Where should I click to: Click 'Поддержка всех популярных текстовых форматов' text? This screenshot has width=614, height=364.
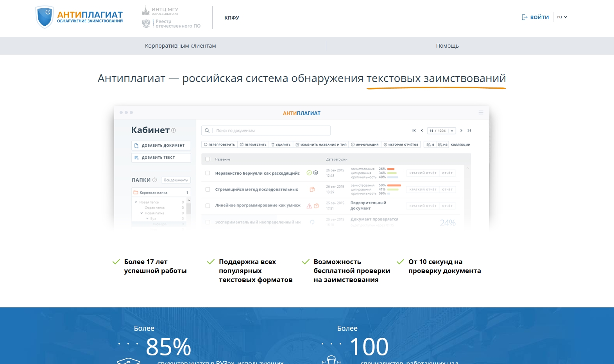click(x=256, y=271)
